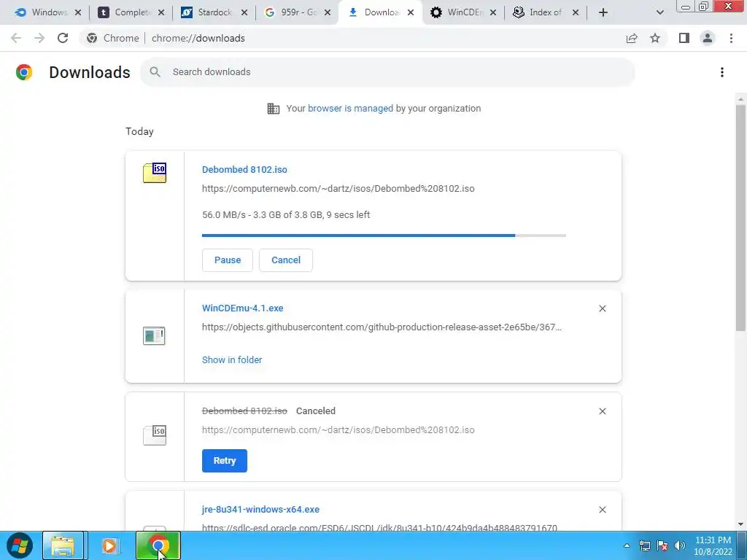Launch Windows Media Player from taskbar
This screenshot has height=560, width=747.
(110, 545)
